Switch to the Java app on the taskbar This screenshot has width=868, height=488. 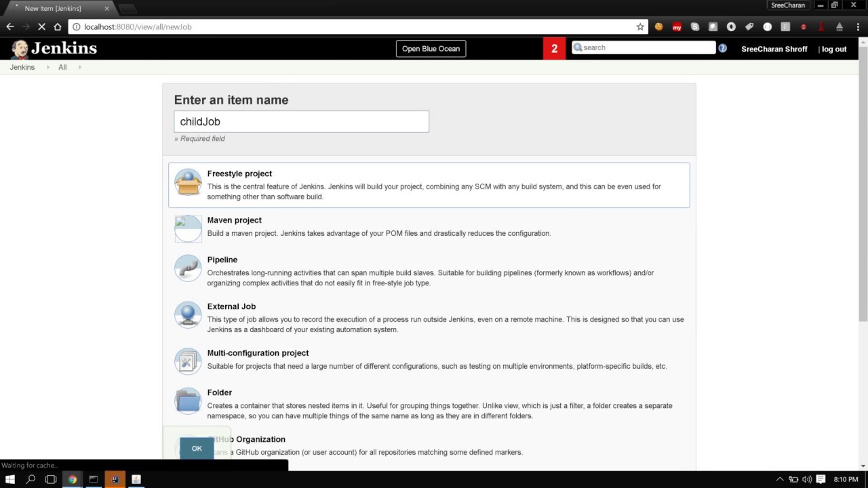pos(136,479)
